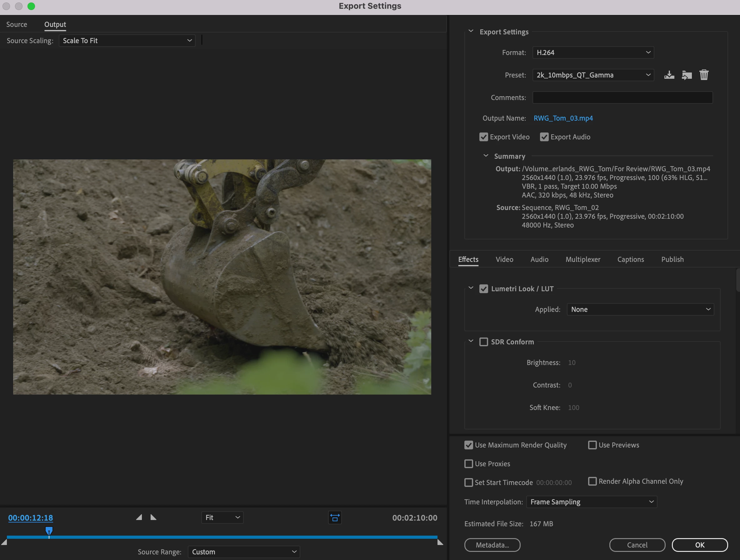Toggle the aspect ratio correction icon

click(335, 517)
